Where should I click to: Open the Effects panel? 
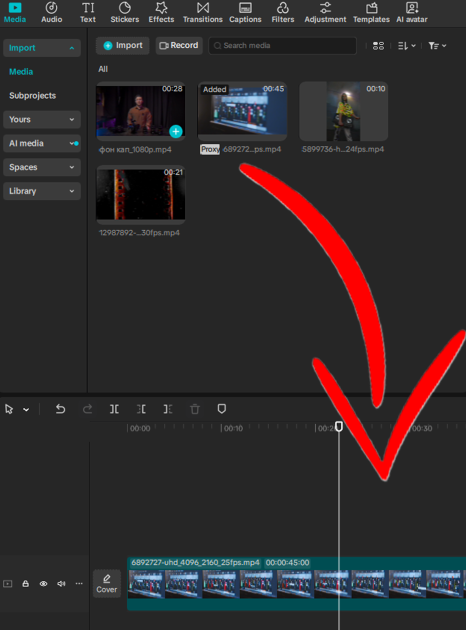(x=161, y=12)
